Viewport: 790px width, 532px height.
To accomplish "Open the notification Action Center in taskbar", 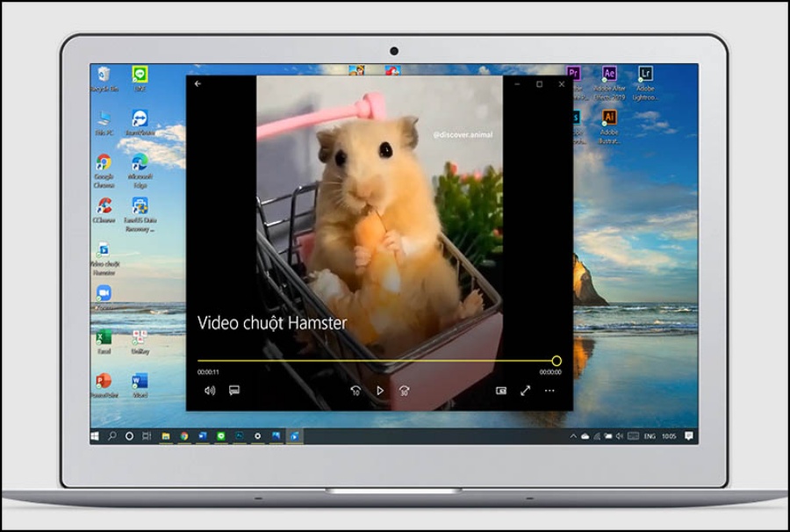I will pyautogui.click(x=689, y=436).
